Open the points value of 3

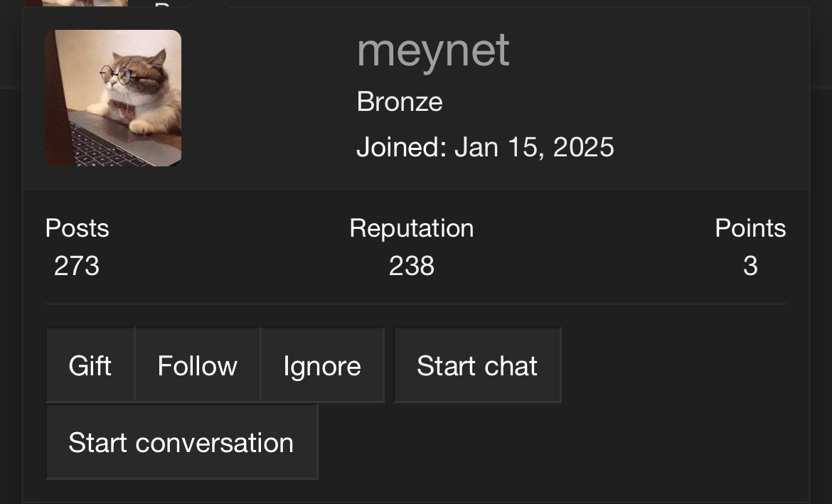[x=750, y=266]
